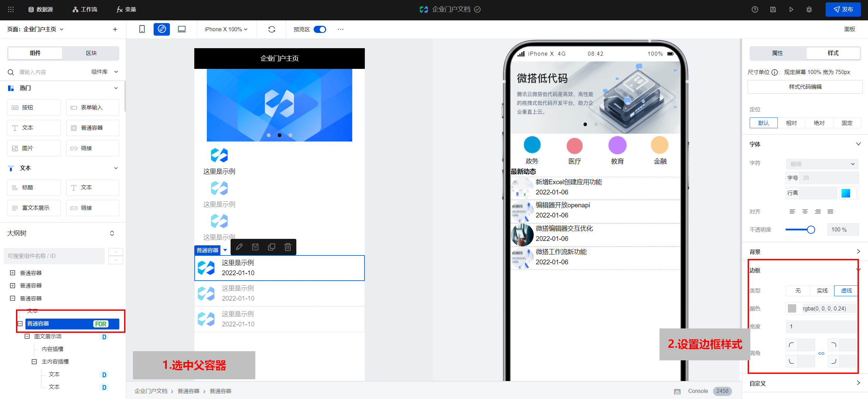Screen dimensions: 868x399
Task: Toggle the 预览区 preview switch
Action: pos(319,29)
